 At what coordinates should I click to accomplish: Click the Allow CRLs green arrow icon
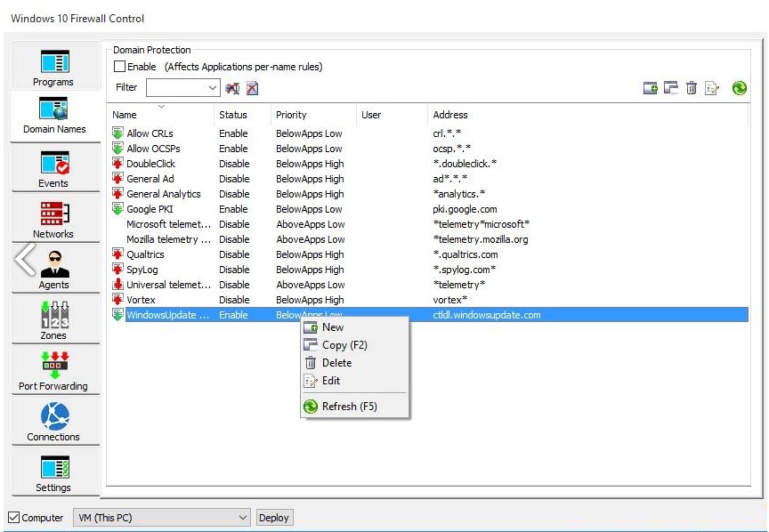117,133
